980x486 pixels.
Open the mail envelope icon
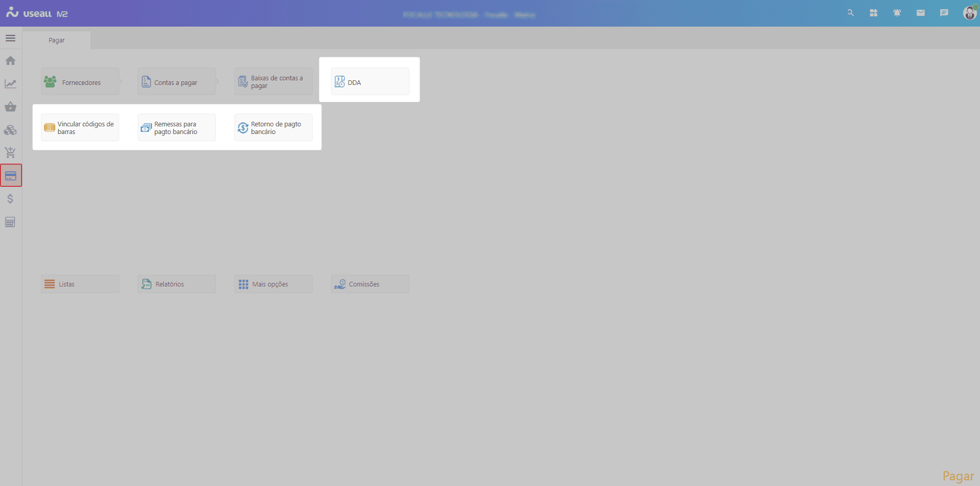click(x=921, y=13)
